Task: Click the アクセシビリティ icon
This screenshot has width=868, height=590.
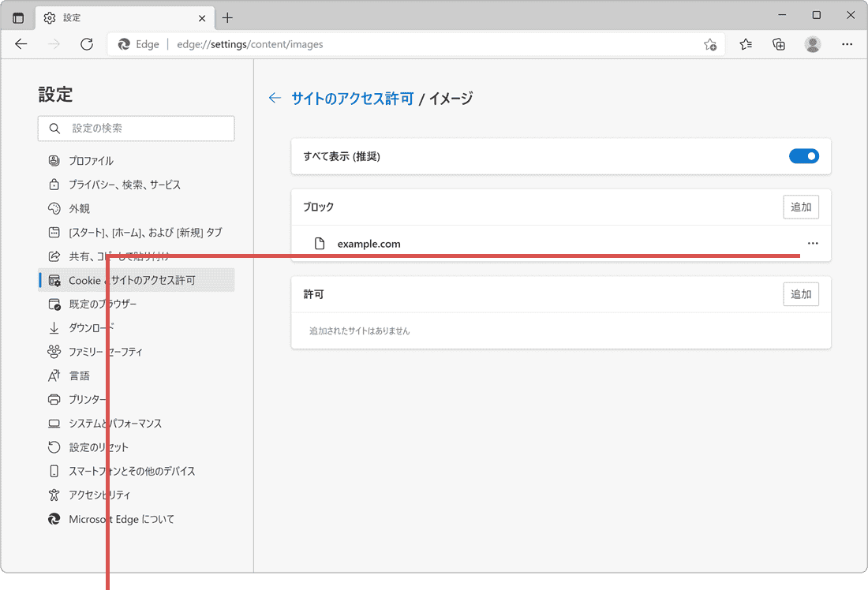Action: point(54,495)
